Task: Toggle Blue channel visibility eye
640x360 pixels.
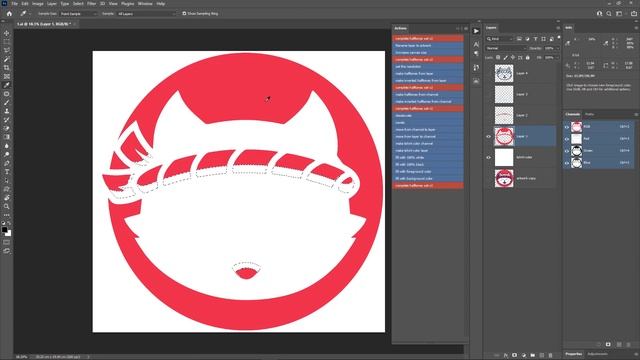Action: 567,163
